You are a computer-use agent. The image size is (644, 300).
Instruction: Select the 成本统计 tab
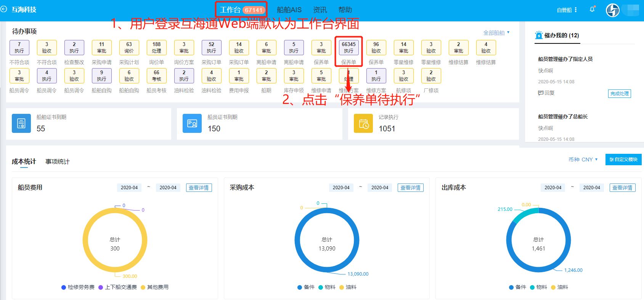[24, 161]
